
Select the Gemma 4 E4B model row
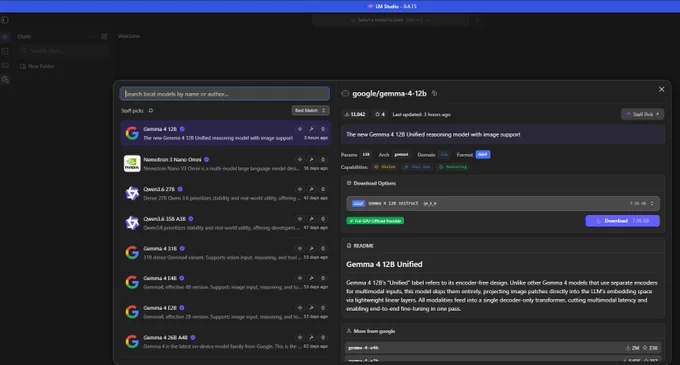coord(226,282)
